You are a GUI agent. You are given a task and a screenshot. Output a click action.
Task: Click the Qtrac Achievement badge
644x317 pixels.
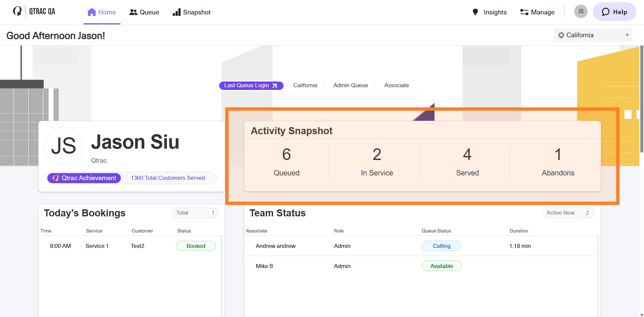84,178
